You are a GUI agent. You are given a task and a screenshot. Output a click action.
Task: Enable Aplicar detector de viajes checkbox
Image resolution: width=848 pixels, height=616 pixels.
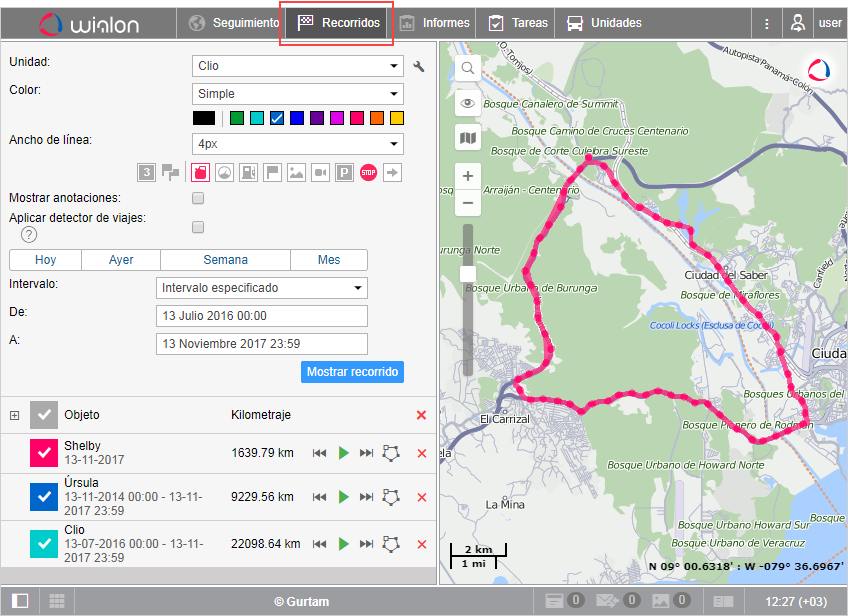coord(198,226)
